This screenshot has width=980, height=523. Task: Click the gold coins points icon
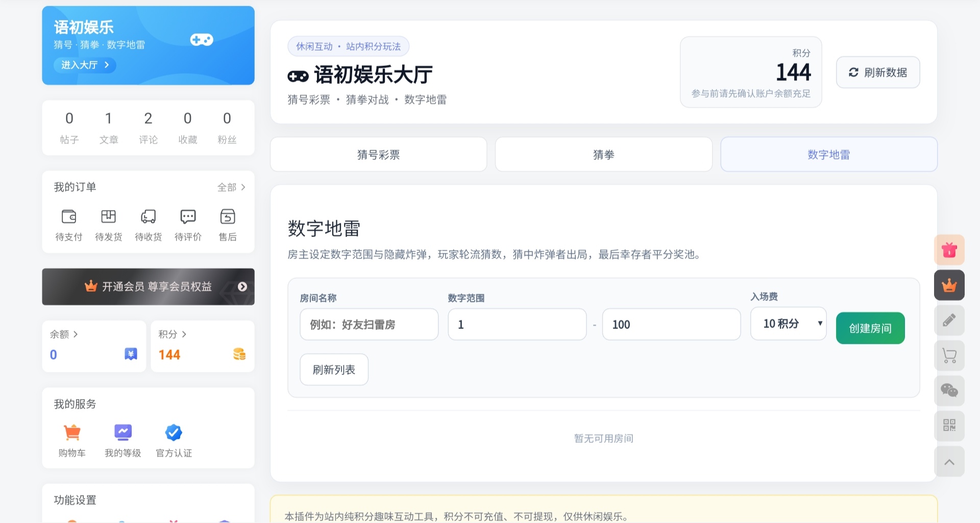tap(239, 354)
